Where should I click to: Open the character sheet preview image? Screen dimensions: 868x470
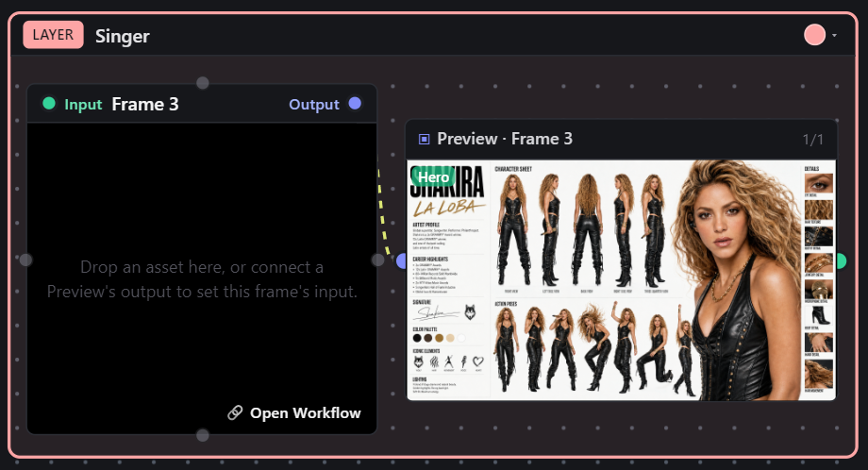pyautogui.click(x=622, y=280)
